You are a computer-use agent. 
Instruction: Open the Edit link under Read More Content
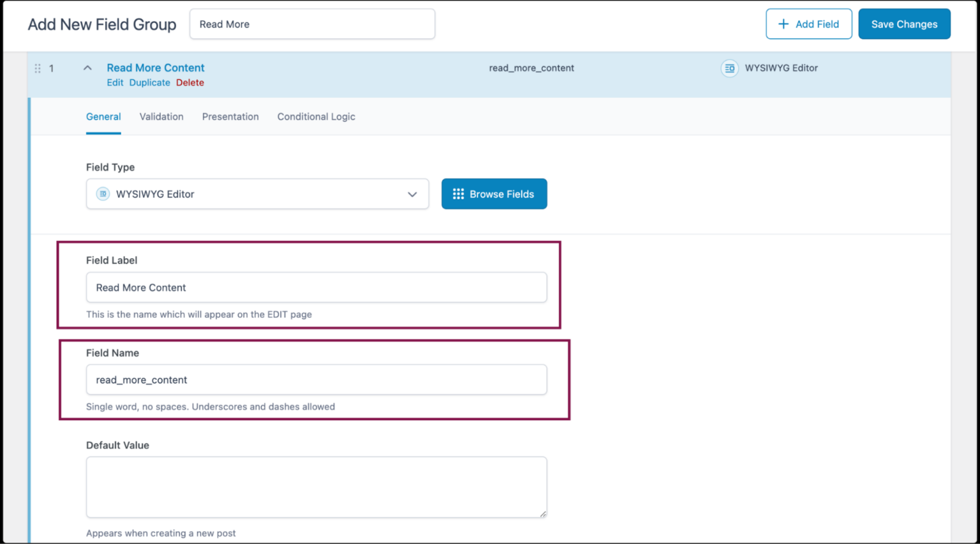point(115,82)
